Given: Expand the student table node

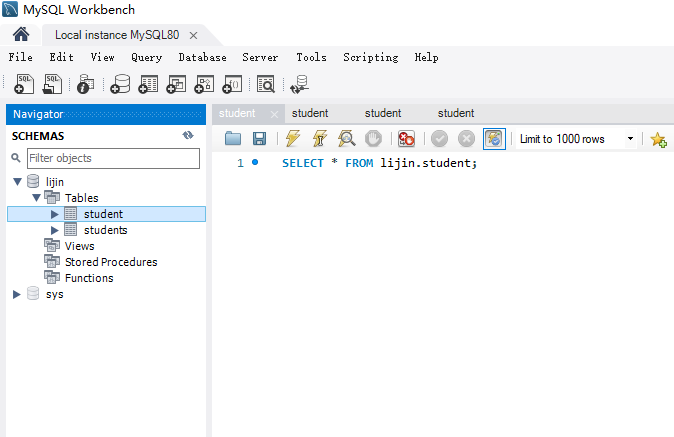Looking at the screenshot, I should pyautogui.click(x=55, y=214).
